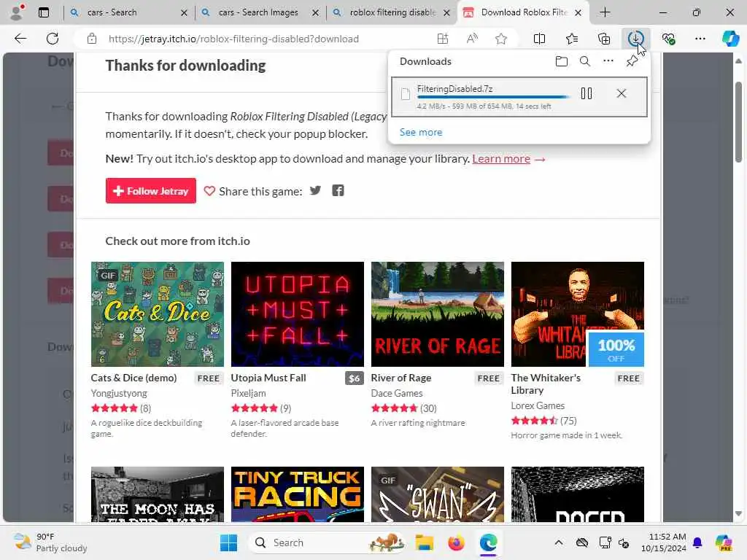The image size is (747, 560).
Task: View site information lock icon
Action: [92, 39]
